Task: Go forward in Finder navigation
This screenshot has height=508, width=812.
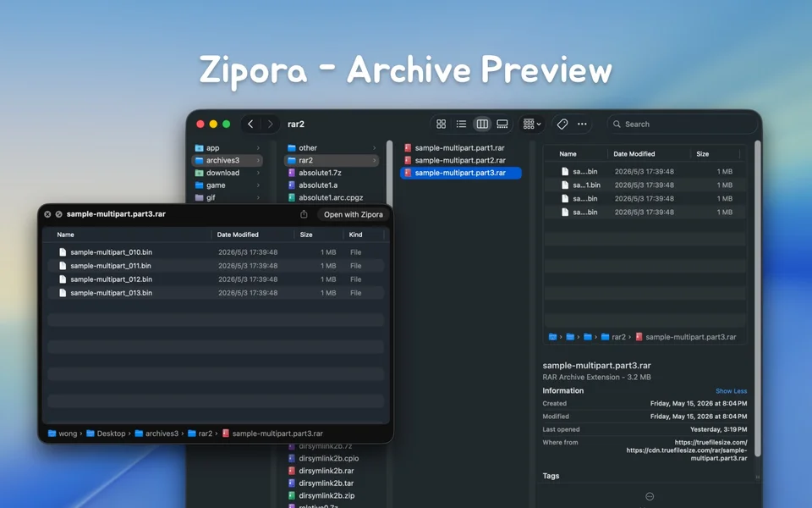Action: click(271, 124)
